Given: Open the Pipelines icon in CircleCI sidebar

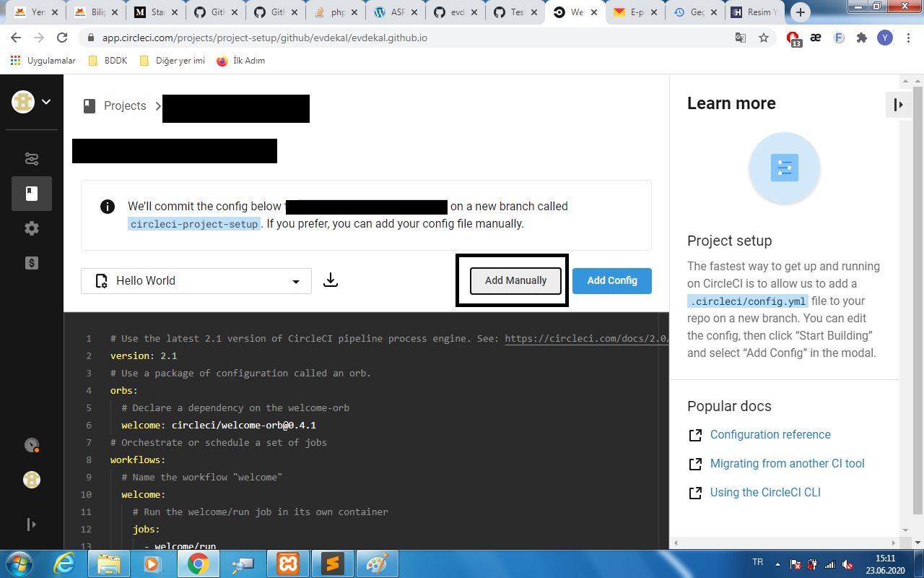Looking at the screenshot, I should point(31,159).
